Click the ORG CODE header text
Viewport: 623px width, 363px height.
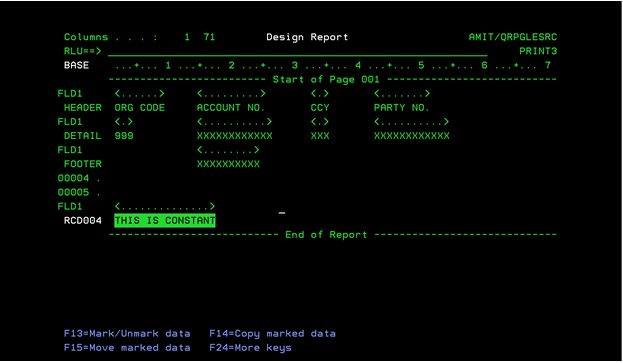(139, 108)
